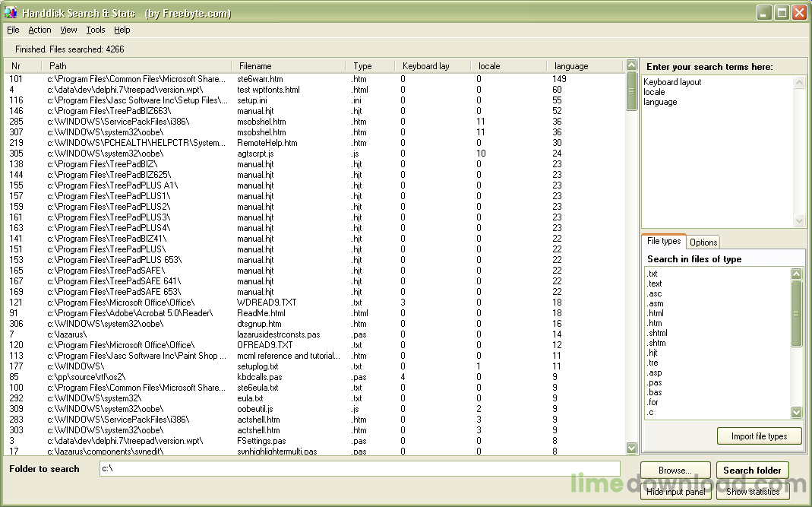Image resolution: width=812 pixels, height=507 pixels.
Task: Click the Folder to search input field
Action: [359, 468]
